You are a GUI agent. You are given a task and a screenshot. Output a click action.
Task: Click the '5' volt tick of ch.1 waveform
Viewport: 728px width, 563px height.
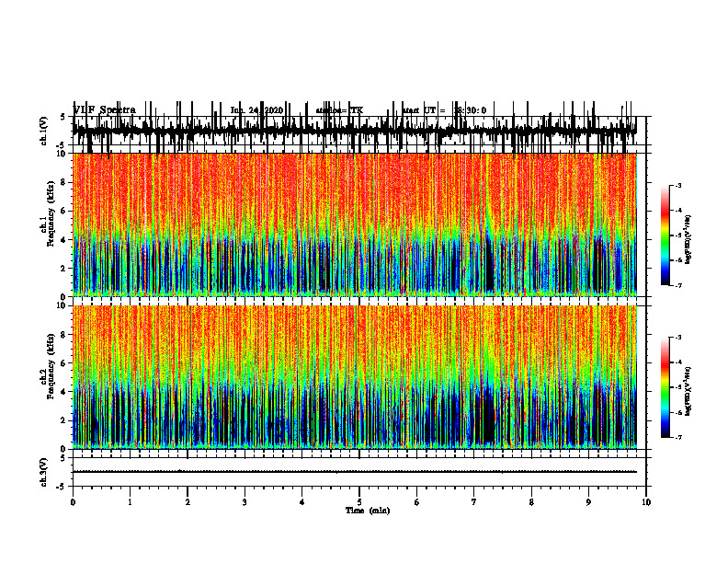(x=63, y=117)
